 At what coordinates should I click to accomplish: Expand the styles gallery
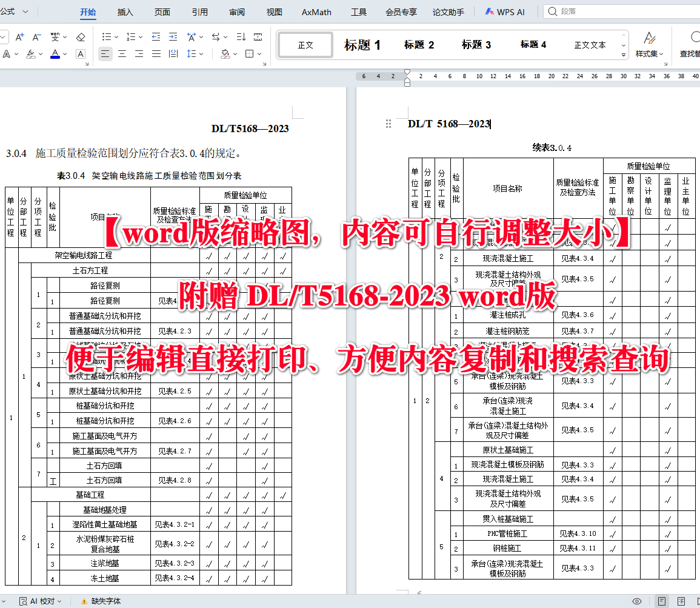coord(624,55)
